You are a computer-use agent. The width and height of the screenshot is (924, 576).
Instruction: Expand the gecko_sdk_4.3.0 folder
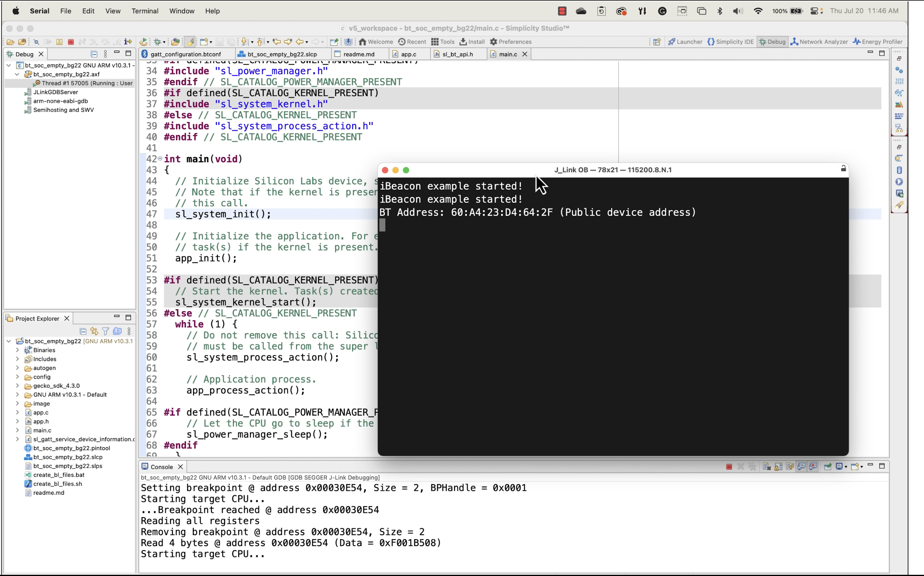(x=17, y=385)
